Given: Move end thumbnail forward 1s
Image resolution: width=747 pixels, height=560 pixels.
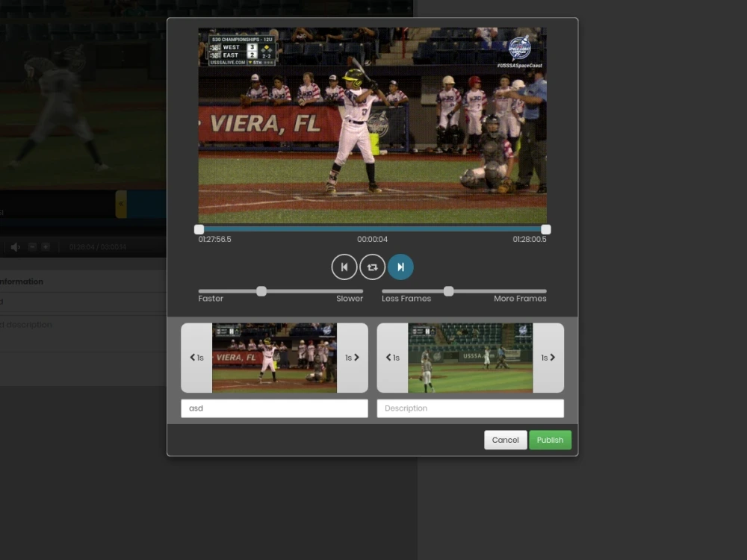Looking at the screenshot, I should (x=548, y=358).
